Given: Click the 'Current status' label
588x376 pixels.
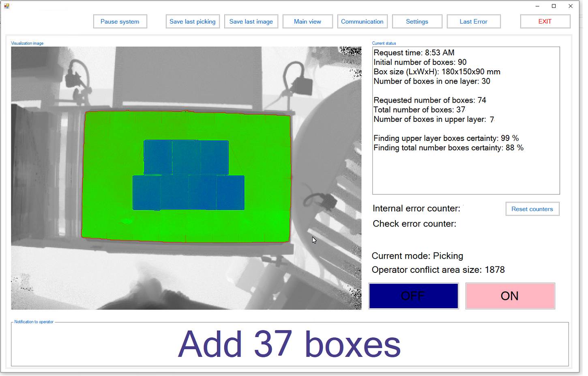Looking at the screenshot, I should 384,43.
